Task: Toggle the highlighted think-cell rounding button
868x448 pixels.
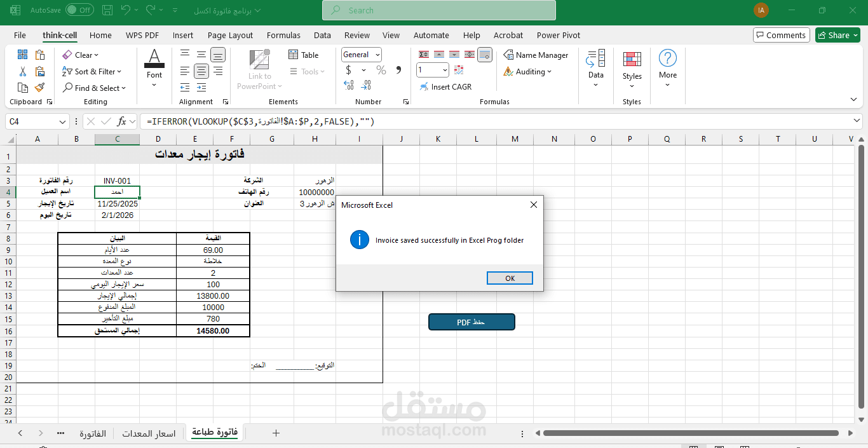Action: coord(485,55)
